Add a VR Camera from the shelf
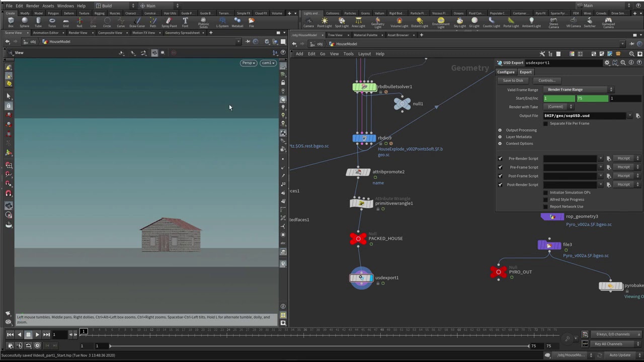The image size is (644, 362). coord(574,23)
